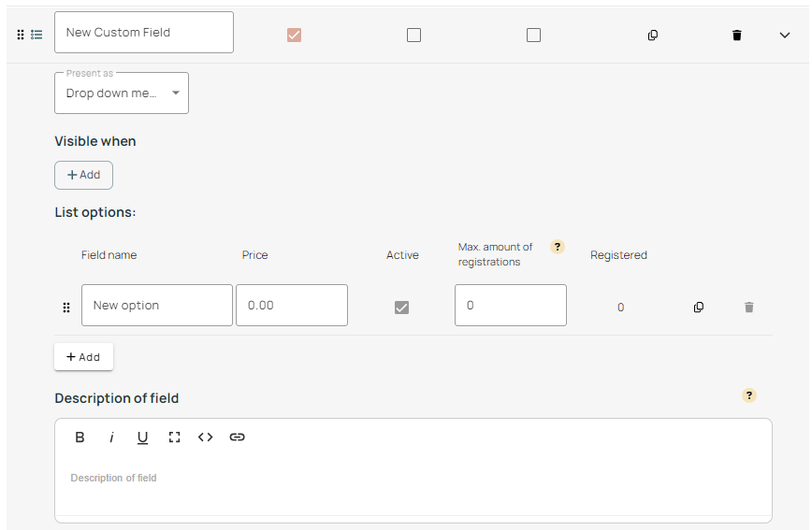Open fullscreen mode for description editor
Viewport: 812px width, 530px height.
[174, 437]
